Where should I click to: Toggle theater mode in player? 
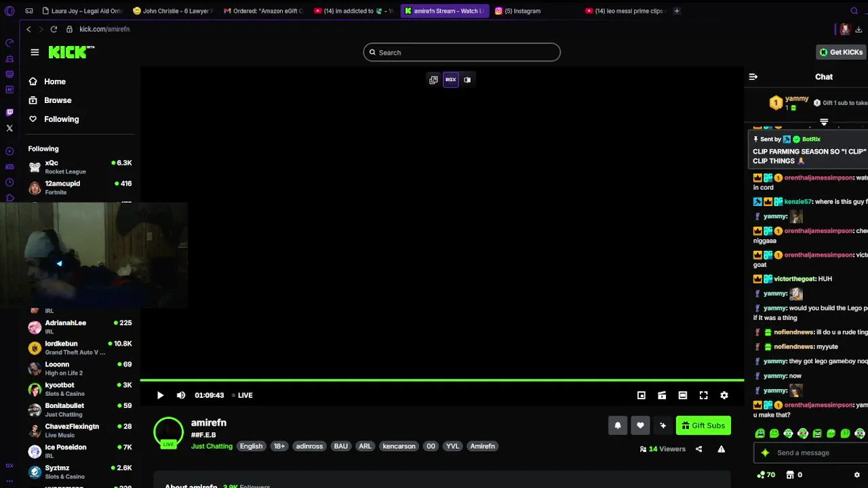[683, 395]
